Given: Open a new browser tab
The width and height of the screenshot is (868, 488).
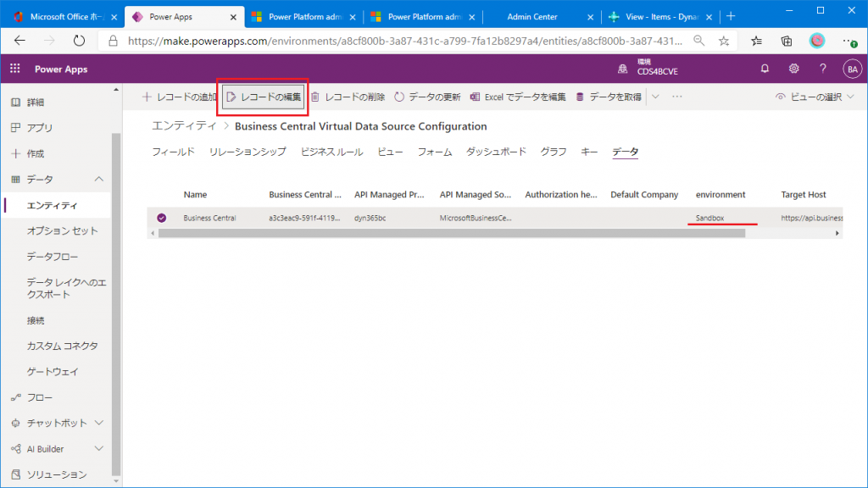Looking at the screenshot, I should 731,17.
